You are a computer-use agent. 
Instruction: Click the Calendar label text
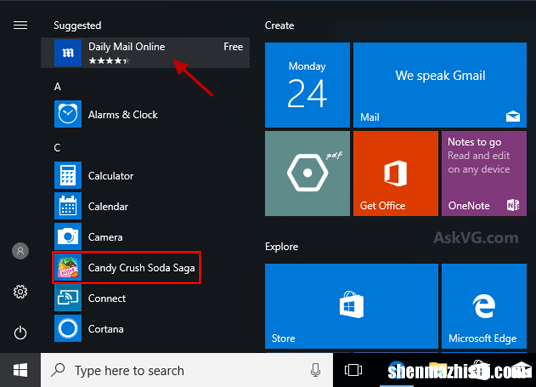coord(108,206)
